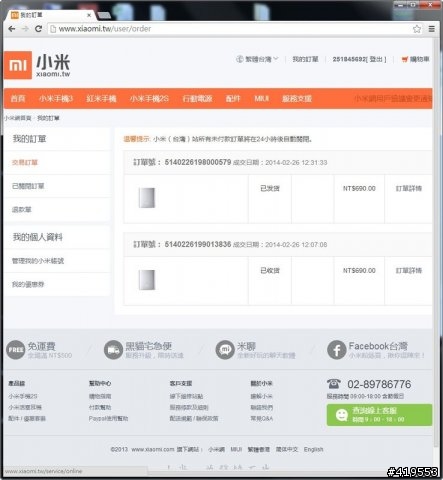Open 服務支援 nav item
This screenshot has width=443, height=480.
[297, 99]
